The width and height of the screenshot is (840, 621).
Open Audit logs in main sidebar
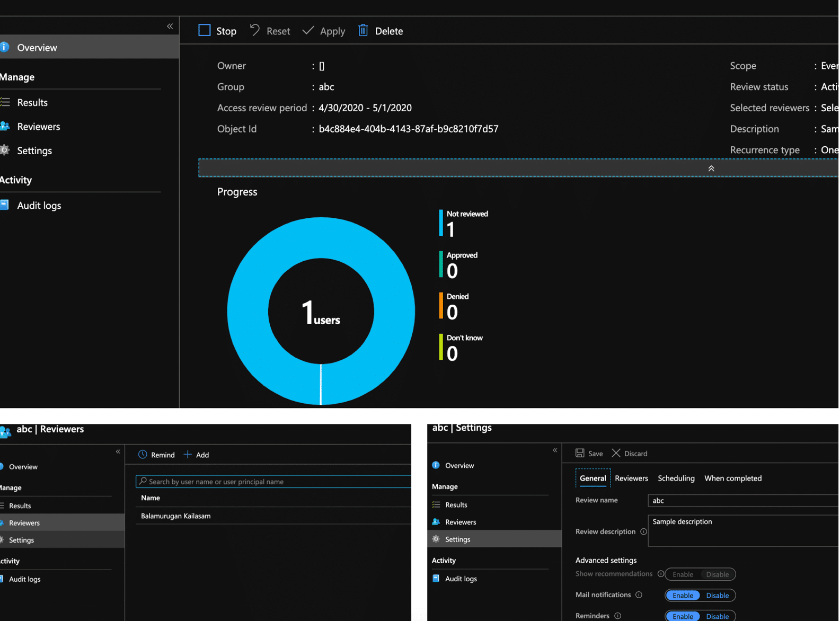click(39, 205)
